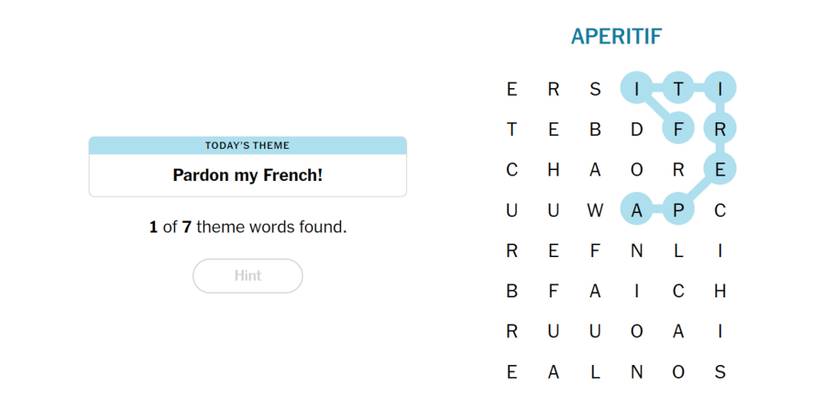The height and width of the screenshot is (413, 825).
Task: Click the highlighted letter T
Action: tap(678, 88)
